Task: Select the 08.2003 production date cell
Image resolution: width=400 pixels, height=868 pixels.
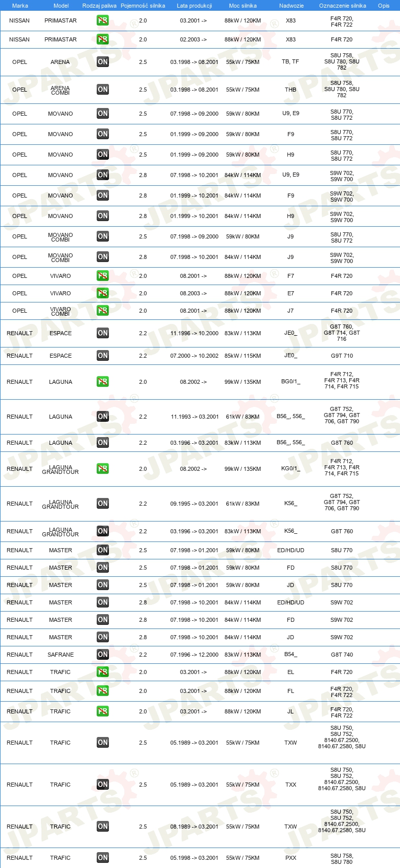Action: [x=193, y=293]
